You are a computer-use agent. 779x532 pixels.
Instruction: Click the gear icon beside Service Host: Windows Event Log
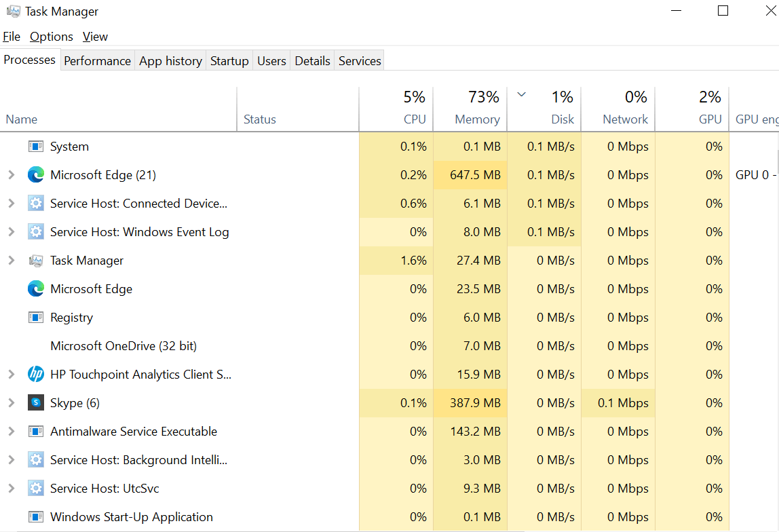[x=35, y=231]
